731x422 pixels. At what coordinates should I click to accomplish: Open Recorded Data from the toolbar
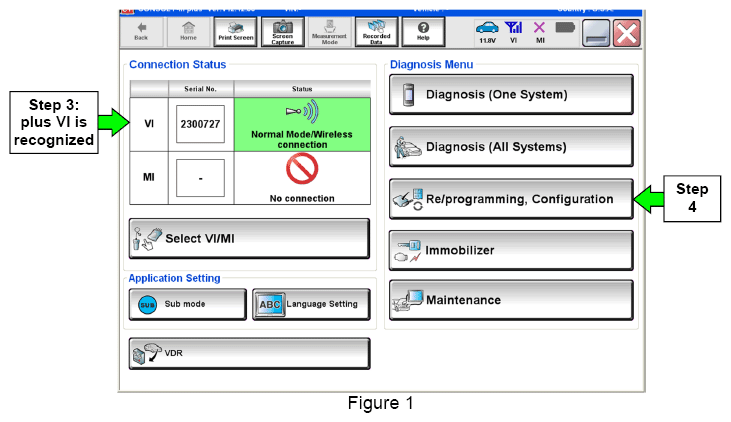[376, 32]
